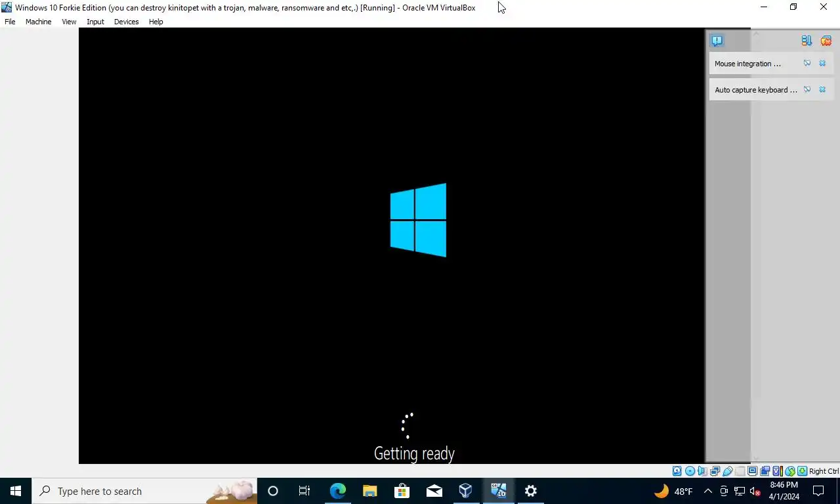
Task: Click the left icon on Mouse integration notification
Action: tap(807, 64)
